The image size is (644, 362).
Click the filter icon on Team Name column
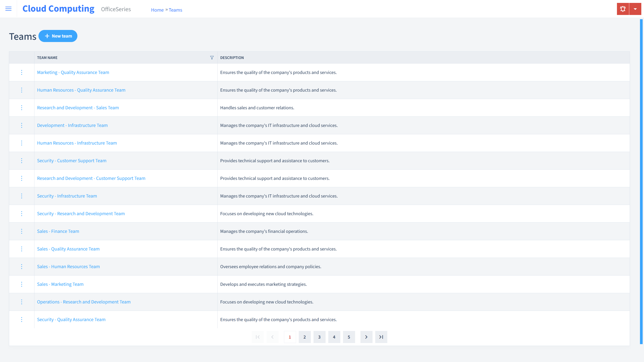pos(212,57)
